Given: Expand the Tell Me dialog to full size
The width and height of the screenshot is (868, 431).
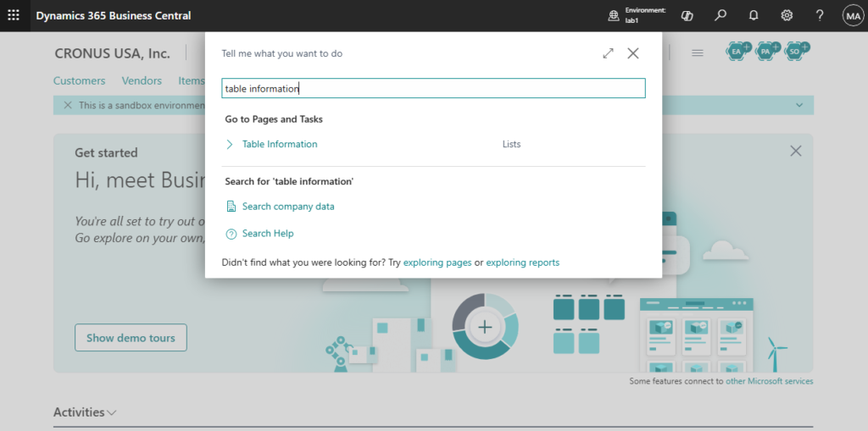Looking at the screenshot, I should click(608, 53).
